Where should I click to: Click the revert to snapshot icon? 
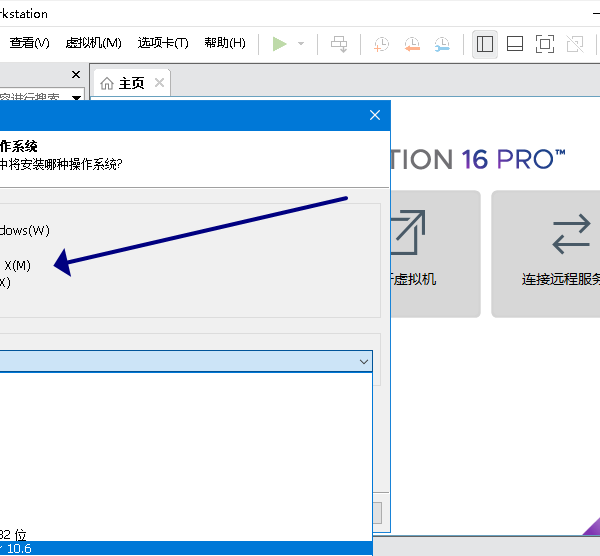[412, 43]
